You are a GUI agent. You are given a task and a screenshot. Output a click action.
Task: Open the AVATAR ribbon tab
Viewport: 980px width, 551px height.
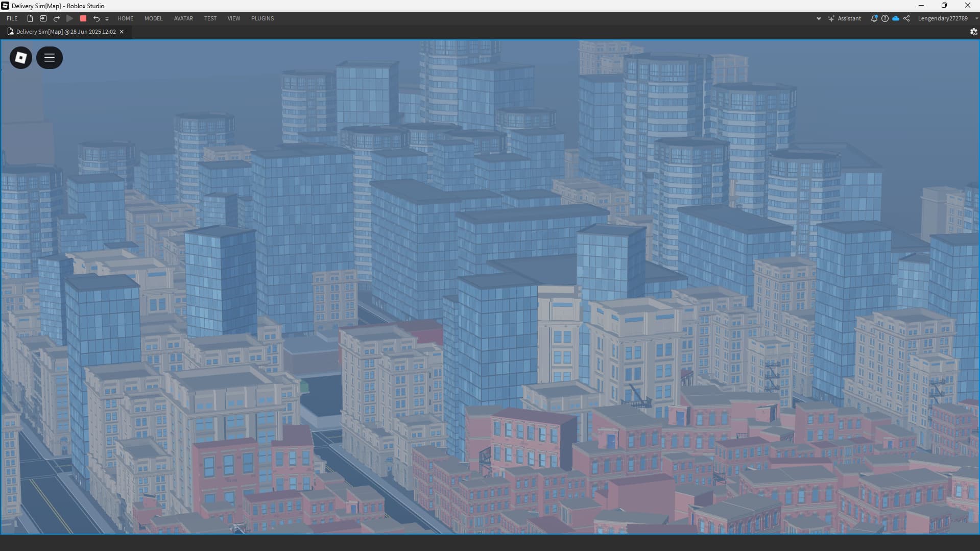[183, 18]
